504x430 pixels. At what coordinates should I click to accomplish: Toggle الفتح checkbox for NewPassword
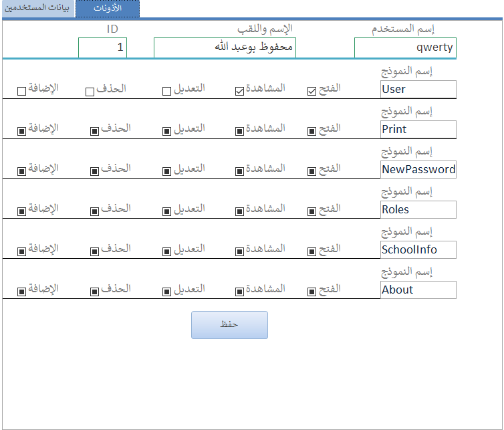click(x=311, y=171)
